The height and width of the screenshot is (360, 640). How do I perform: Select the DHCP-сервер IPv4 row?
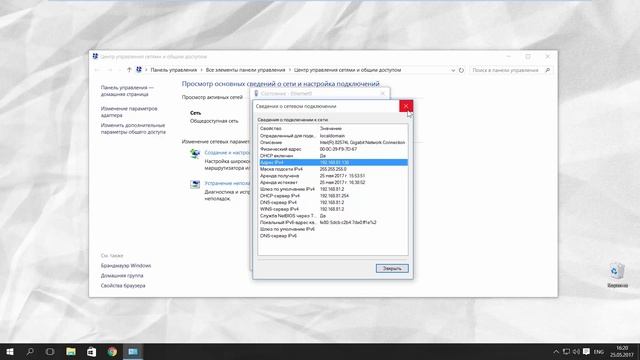click(x=333, y=196)
